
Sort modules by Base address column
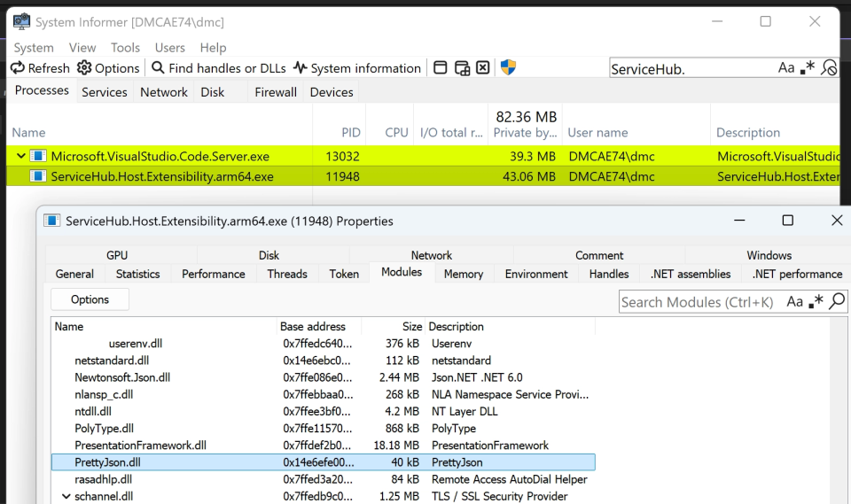coord(319,327)
